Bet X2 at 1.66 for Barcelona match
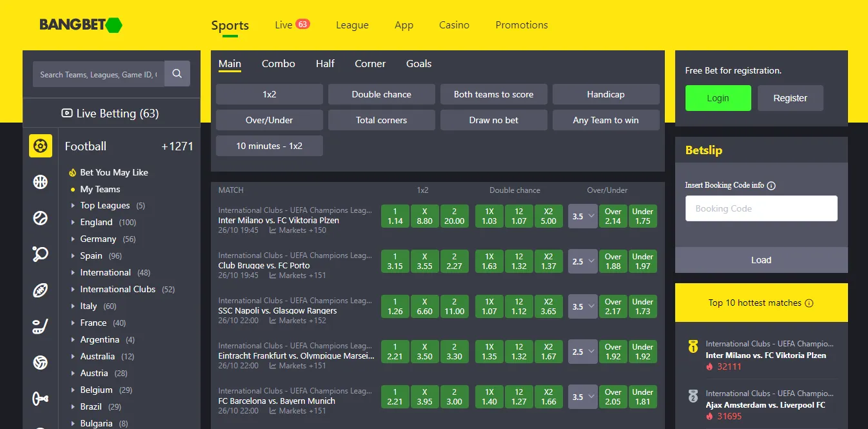This screenshot has width=868, height=429. (549, 397)
